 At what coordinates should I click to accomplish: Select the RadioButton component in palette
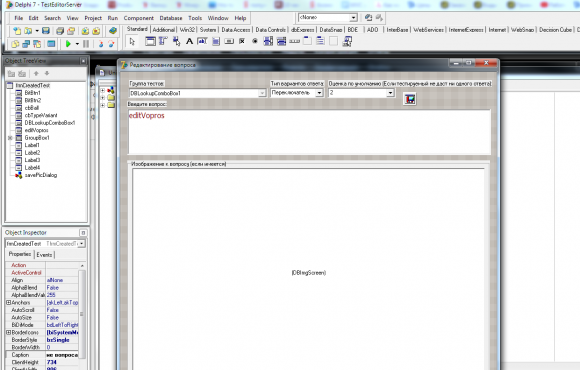pos(255,41)
